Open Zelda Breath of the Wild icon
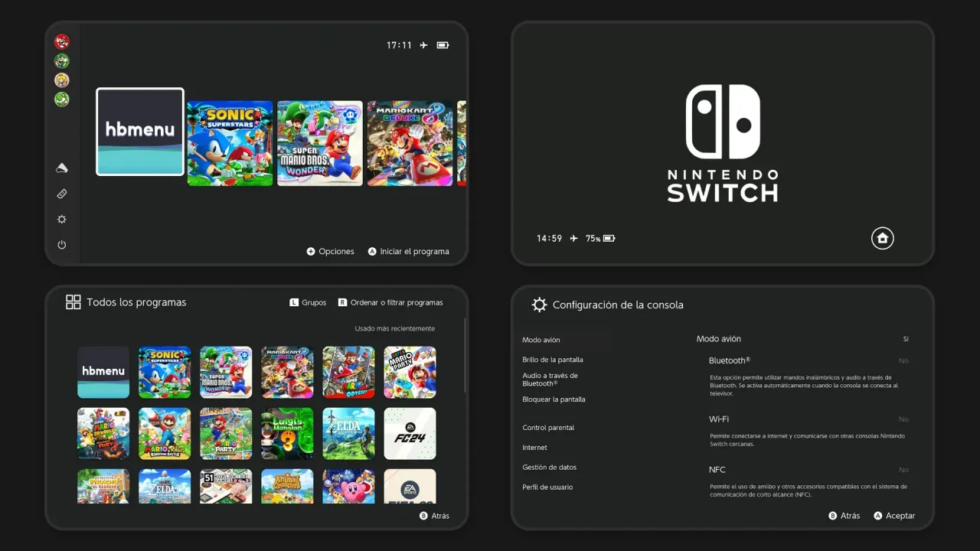980x551 pixels. [348, 433]
